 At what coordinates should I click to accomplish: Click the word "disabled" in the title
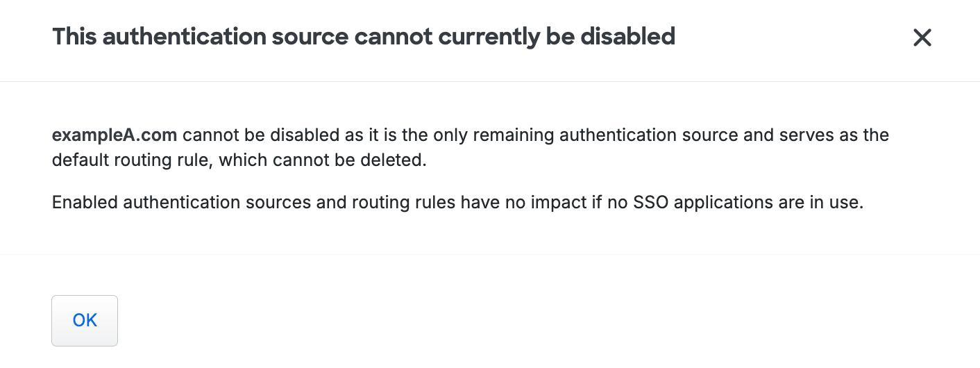[x=627, y=37]
